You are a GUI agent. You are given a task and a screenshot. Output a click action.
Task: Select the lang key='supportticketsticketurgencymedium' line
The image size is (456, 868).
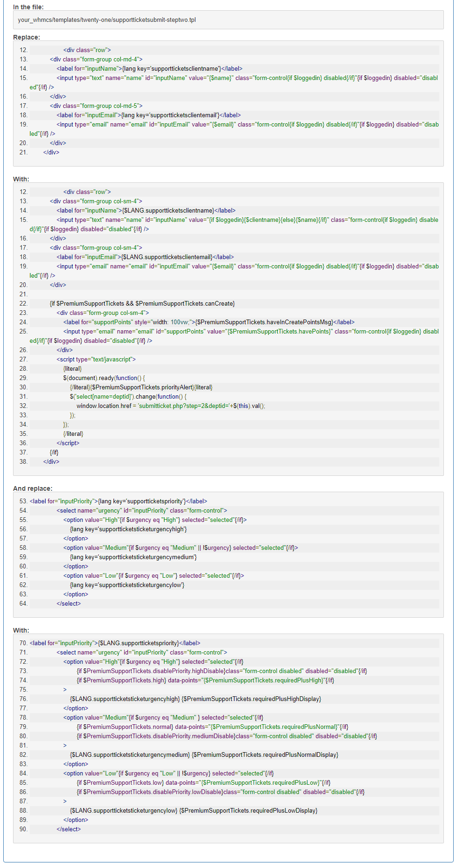click(x=134, y=557)
